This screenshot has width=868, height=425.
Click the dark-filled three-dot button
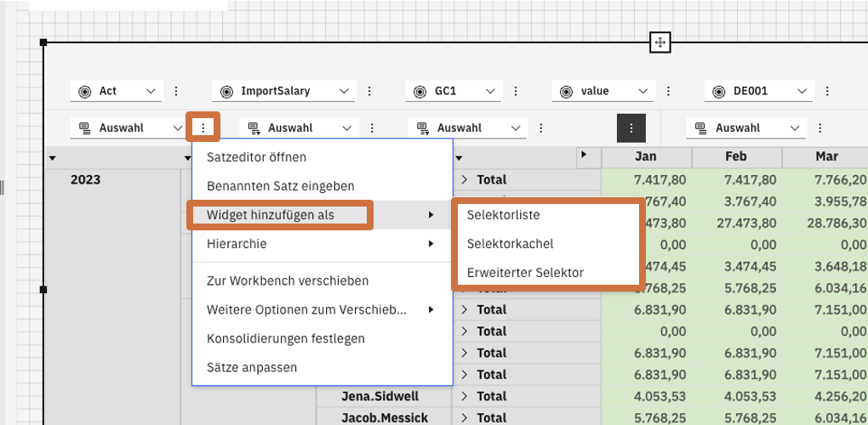631,127
